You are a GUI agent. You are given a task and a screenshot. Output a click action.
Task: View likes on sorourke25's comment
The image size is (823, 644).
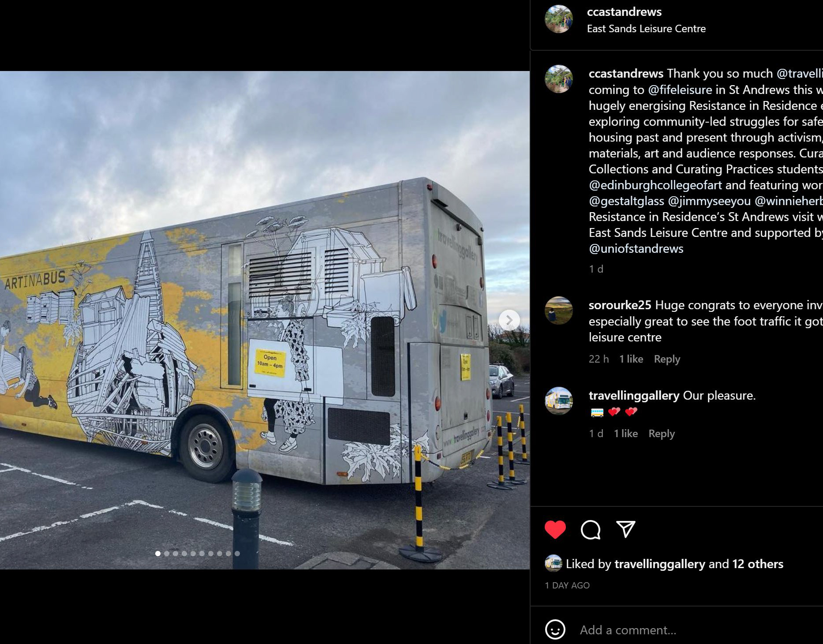click(631, 359)
